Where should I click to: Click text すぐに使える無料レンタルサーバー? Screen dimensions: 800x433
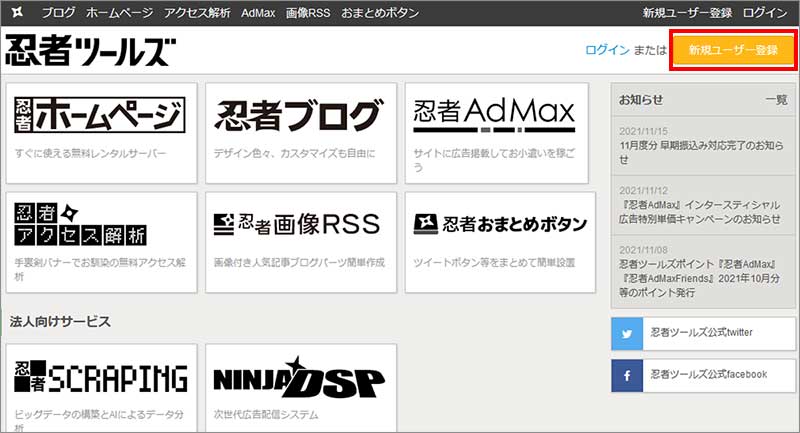[90, 154]
